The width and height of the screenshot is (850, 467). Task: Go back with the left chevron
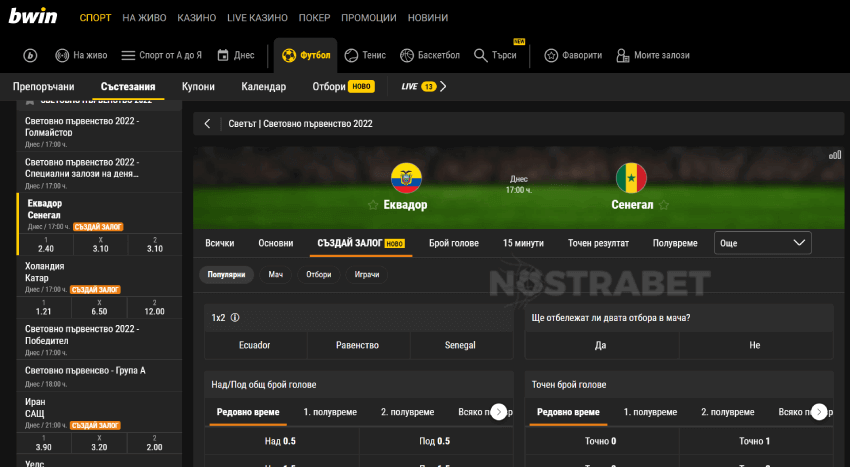tap(207, 124)
